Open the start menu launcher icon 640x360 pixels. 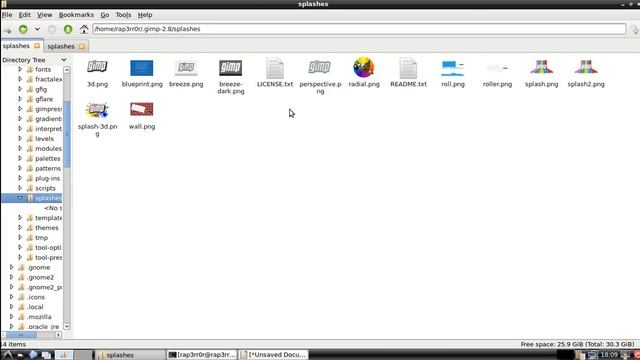click(7, 355)
